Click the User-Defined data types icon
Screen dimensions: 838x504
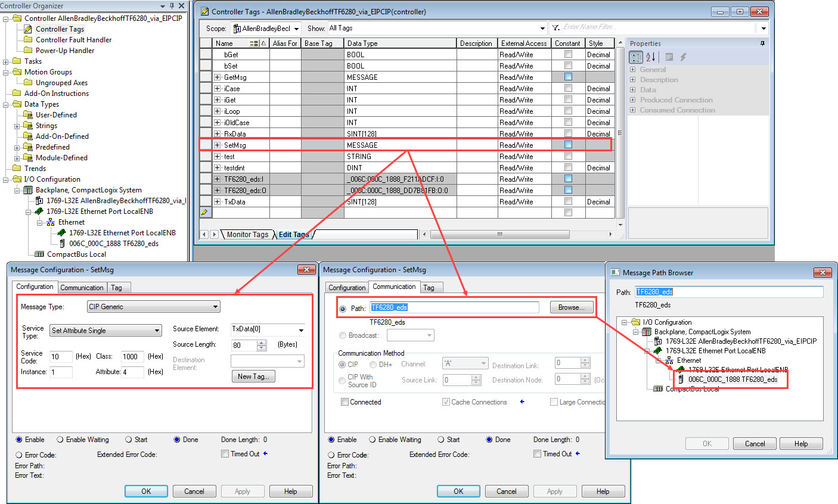tap(28, 114)
